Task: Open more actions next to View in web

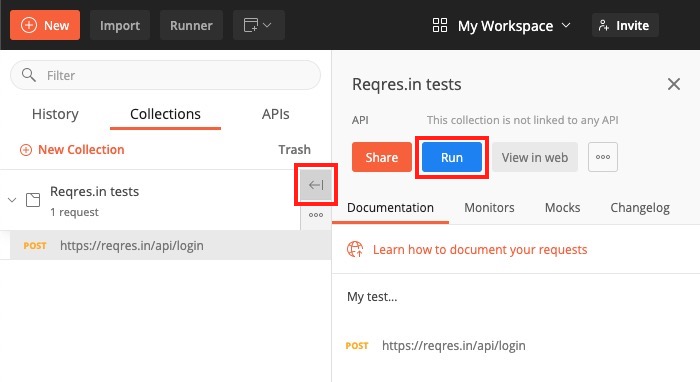Action: tap(603, 157)
